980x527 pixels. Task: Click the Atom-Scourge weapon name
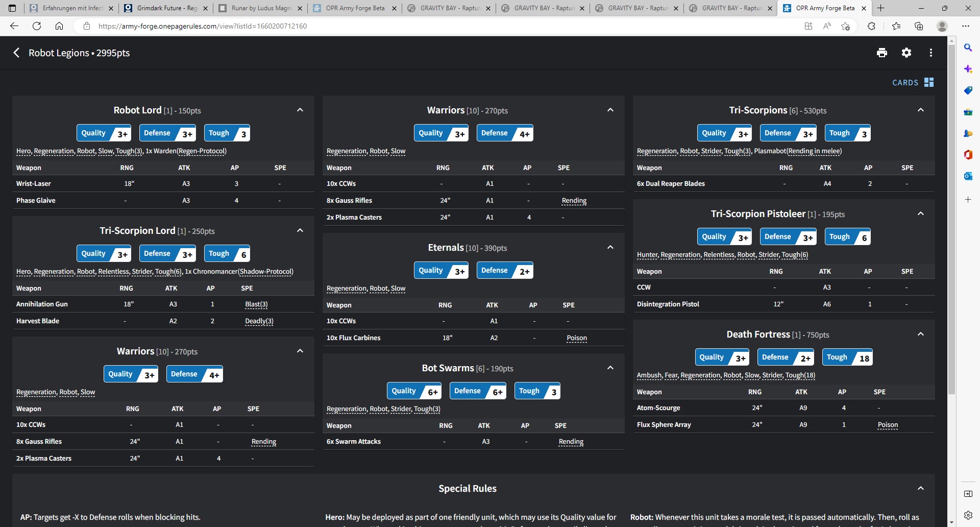658,408
